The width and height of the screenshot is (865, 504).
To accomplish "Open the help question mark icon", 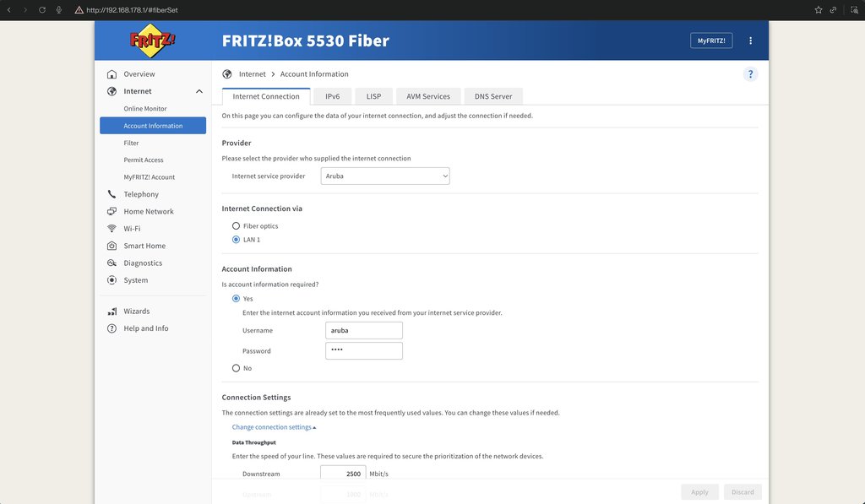I will pos(750,74).
